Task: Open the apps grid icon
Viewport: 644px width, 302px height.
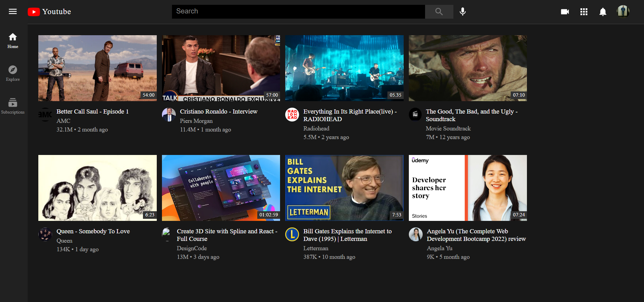Action: point(584,12)
